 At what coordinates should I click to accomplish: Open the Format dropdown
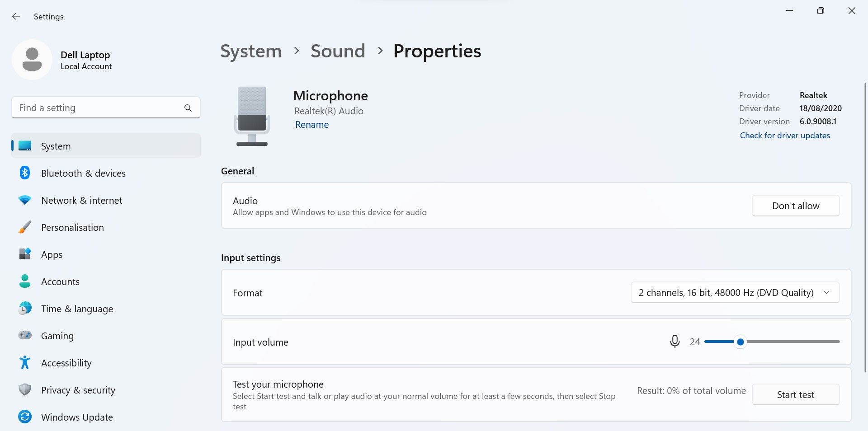click(734, 292)
